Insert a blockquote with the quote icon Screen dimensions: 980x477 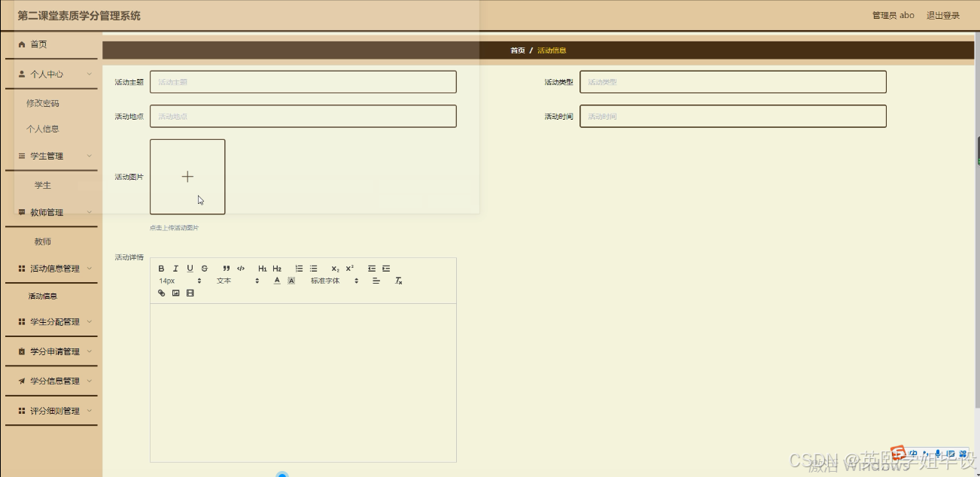pos(227,269)
